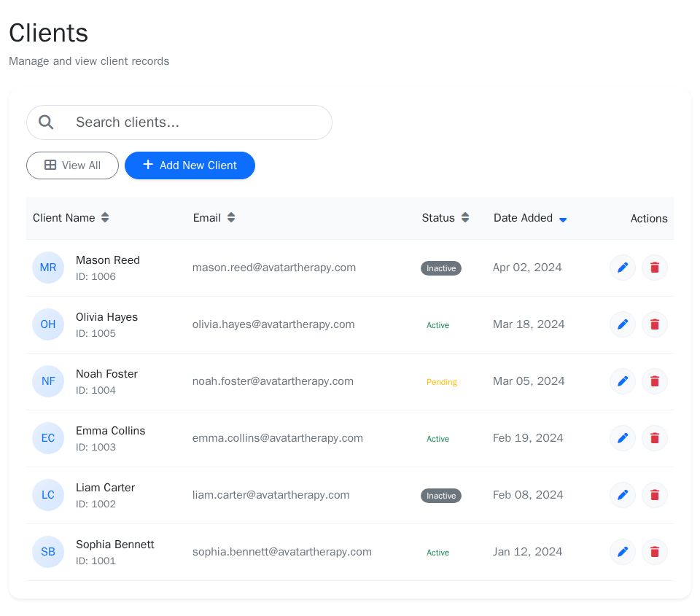Click Liam Carter's avatar initials
This screenshot has width=700, height=616.
pos(48,495)
